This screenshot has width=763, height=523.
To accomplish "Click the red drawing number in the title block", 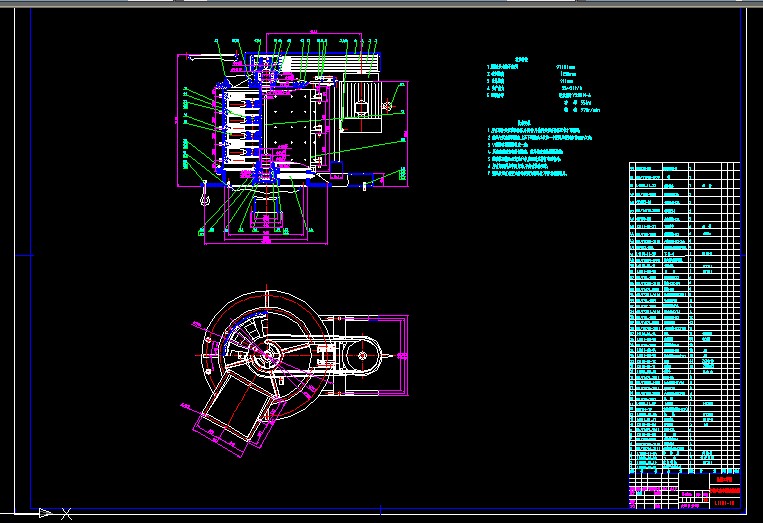I will [725, 503].
